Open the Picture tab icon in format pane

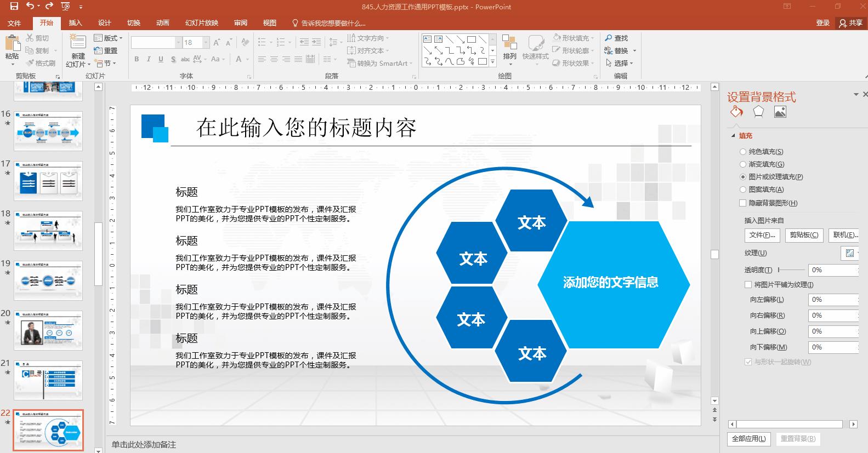tap(780, 112)
